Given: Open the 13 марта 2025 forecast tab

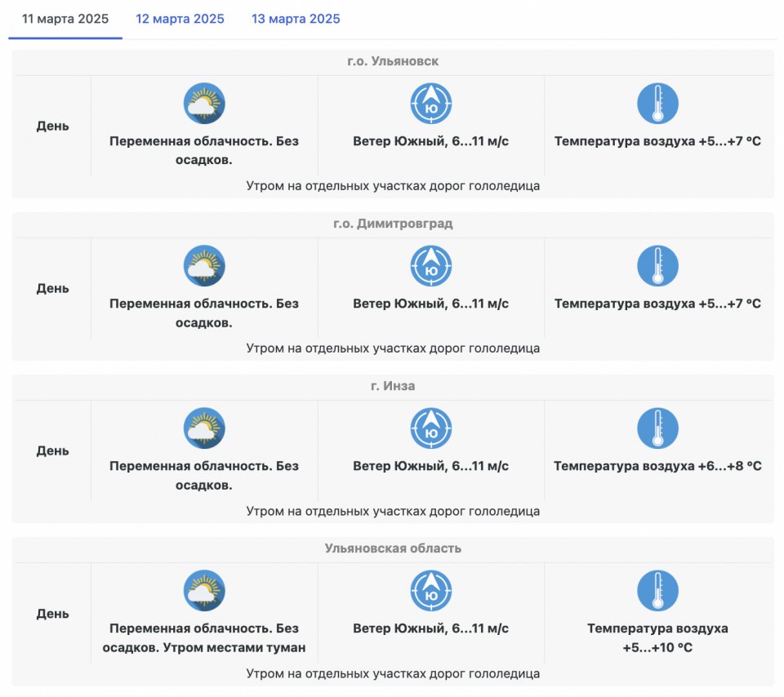Looking at the screenshot, I should click(x=296, y=19).
